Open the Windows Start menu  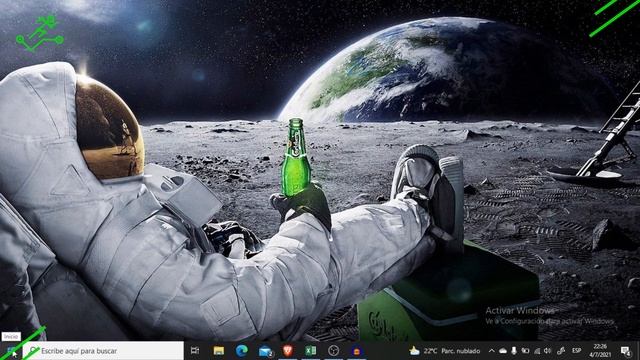click(x=11, y=351)
